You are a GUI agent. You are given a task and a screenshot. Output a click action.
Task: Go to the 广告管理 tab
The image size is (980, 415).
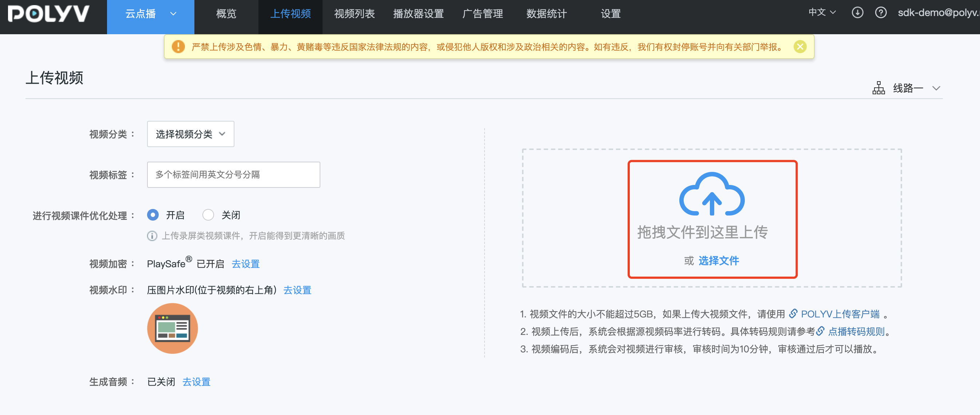click(482, 14)
